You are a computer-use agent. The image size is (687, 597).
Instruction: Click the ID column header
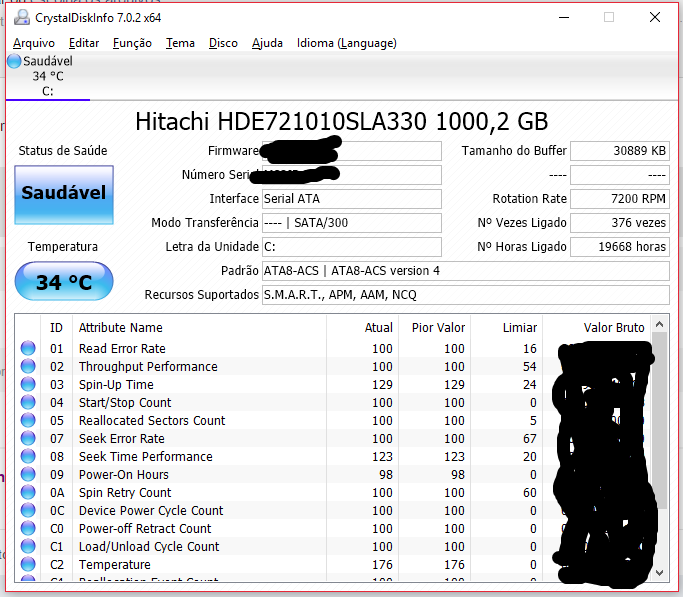click(56, 328)
